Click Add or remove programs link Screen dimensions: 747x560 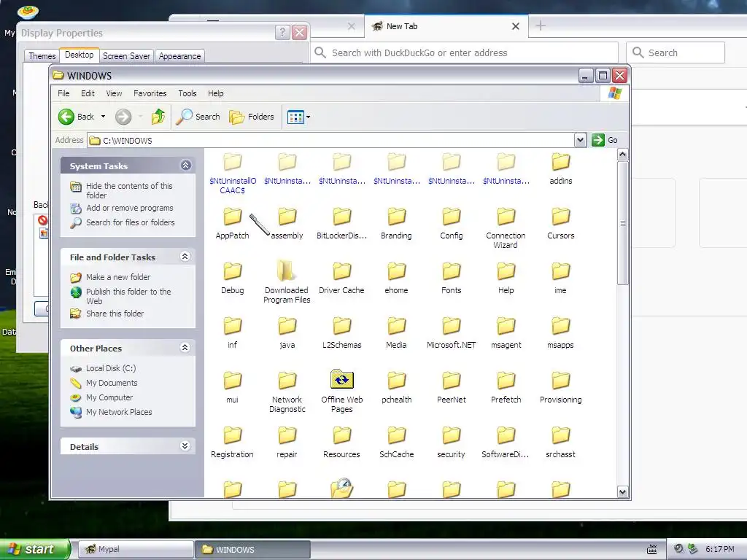(x=130, y=208)
